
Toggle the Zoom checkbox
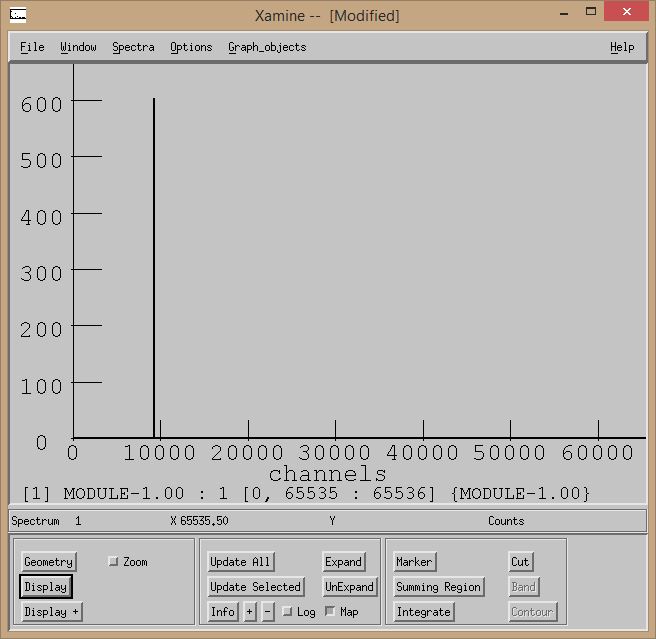coord(113,562)
